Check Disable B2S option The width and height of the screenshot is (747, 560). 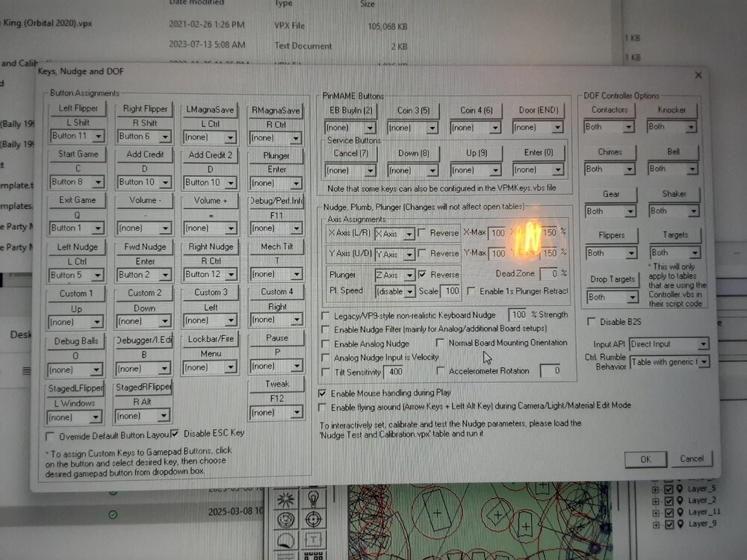(591, 321)
